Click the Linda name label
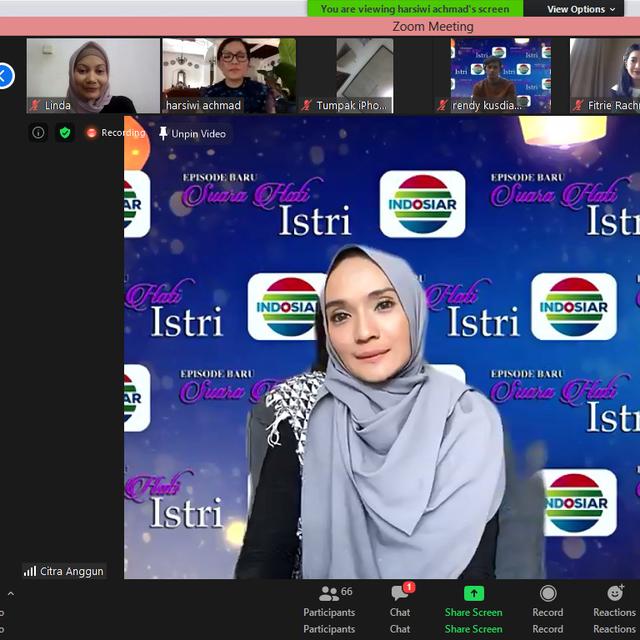 [x=58, y=106]
